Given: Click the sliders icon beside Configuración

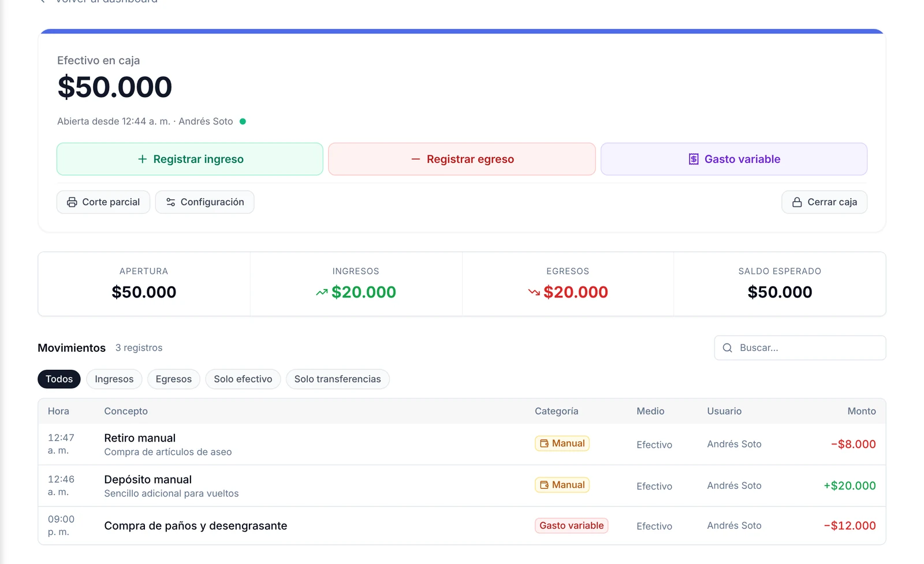Looking at the screenshot, I should pos(170,202).
